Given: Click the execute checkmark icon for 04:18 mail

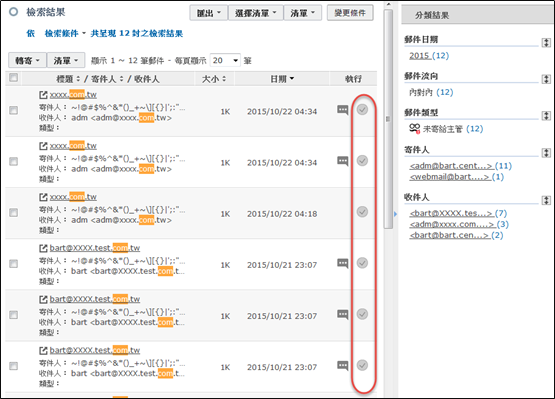Looking at the screenshot, I should [x=362, y=212].
